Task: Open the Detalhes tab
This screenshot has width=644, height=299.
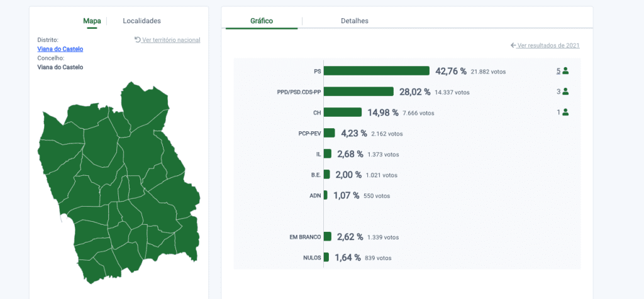Action: coord(355,21)
